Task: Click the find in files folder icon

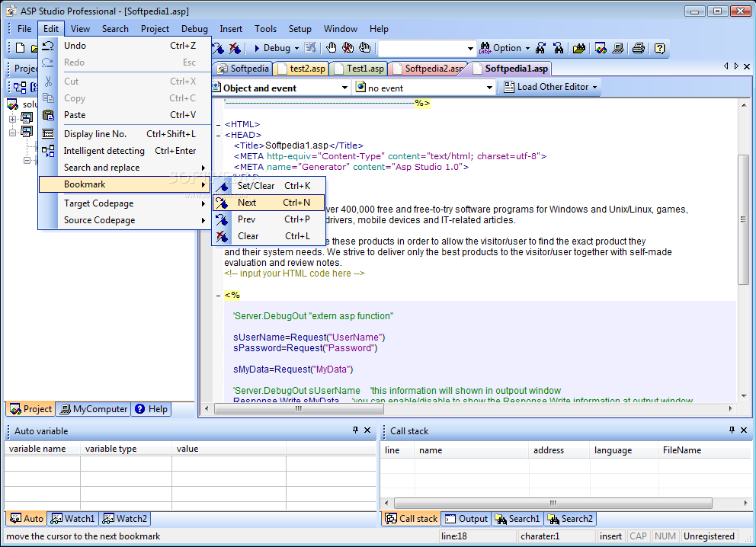Action: point(578,48)
